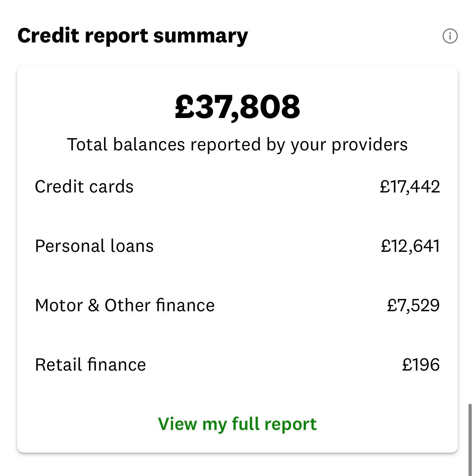Viewport: 475px width, 476px height.
Task: Click the £37,808 total balance figure
Action: pyautogui.click(x=237, y=107)
